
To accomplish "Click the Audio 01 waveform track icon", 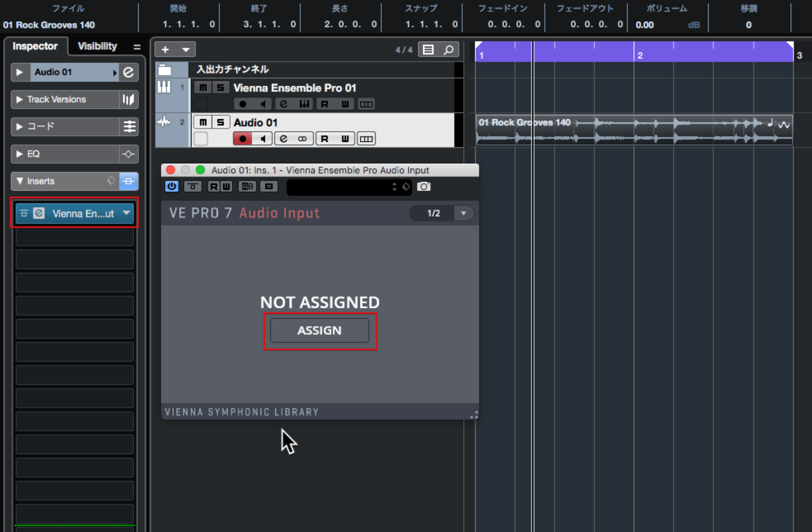I will [x=164, y=122].
